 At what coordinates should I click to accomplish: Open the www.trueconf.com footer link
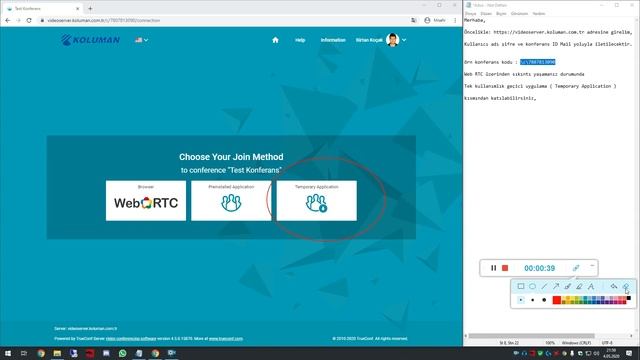pyautogui.click(x=226, y=338)
